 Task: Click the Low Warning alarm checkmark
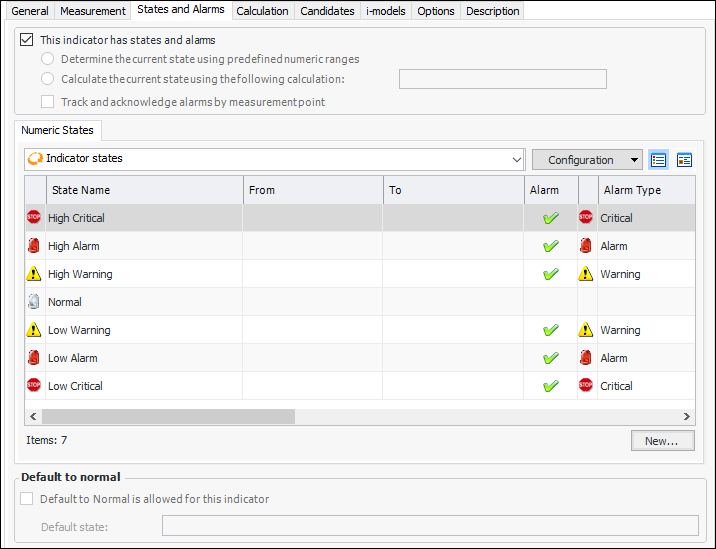[550, 330]
